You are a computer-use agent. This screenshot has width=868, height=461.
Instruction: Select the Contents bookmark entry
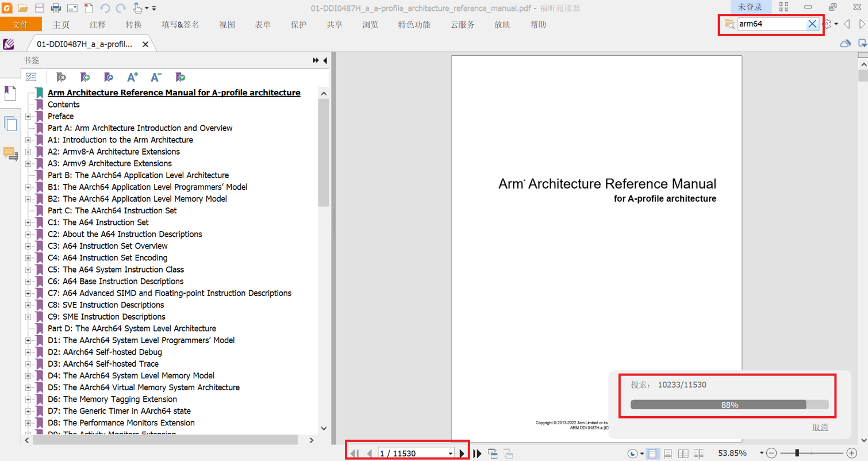pyautogui.click(x=63, y=104)
